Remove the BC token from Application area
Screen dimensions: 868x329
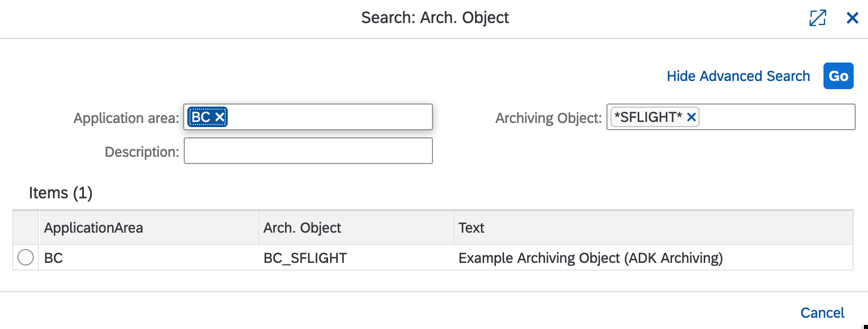[x=220, y=117]
